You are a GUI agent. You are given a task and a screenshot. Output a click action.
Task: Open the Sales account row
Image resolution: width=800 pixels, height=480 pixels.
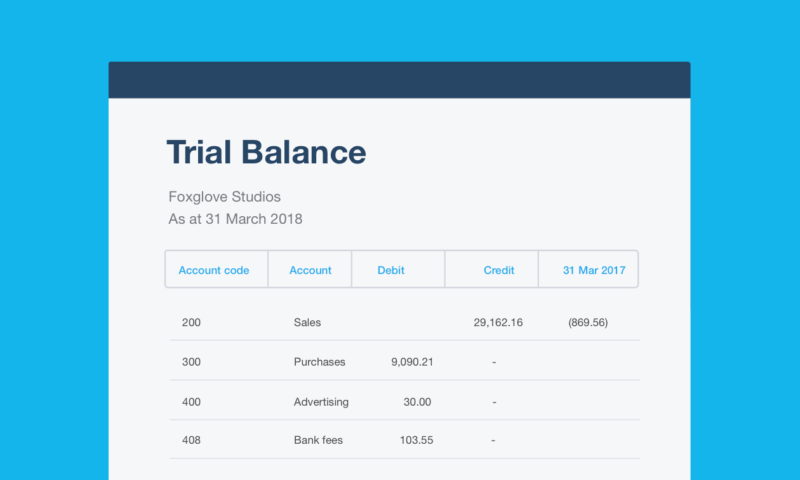tap(308, 323)
